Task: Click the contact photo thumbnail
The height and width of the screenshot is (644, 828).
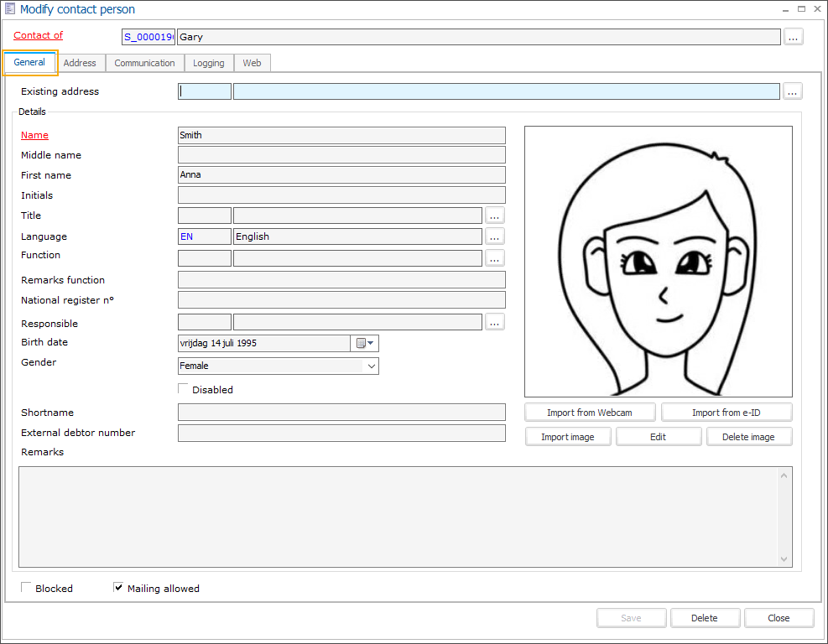Action: 658,262
